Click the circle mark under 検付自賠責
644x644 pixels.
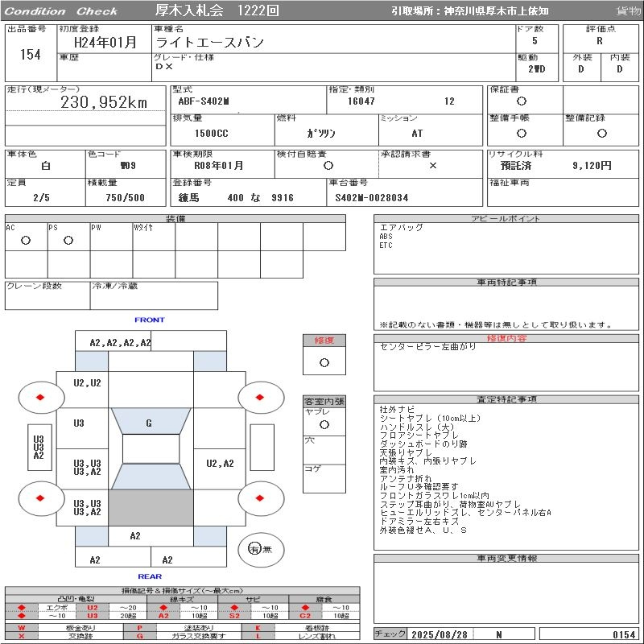328,166
